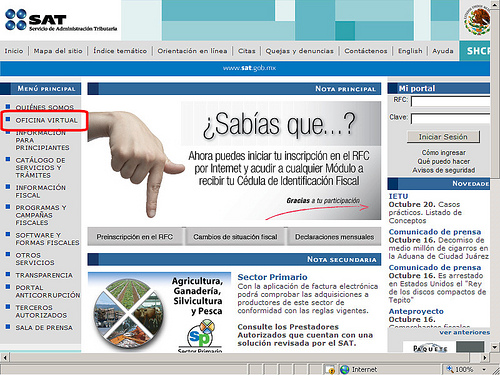The width and height of the screenshot is (500, 375).
Task: Click the horizontal scrollbar left arrow
Action: click(5, 358)
